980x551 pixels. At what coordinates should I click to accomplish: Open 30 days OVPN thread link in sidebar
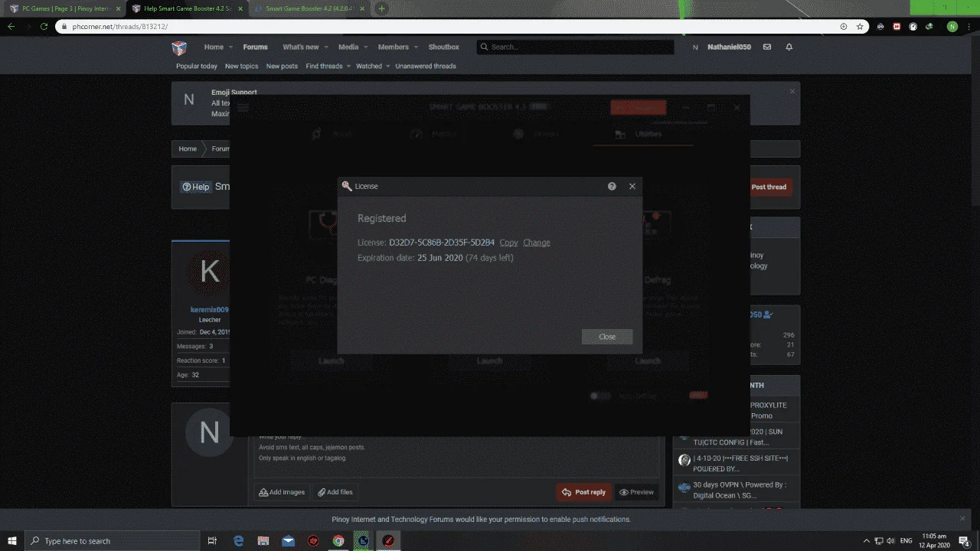[x=740, y=490]
